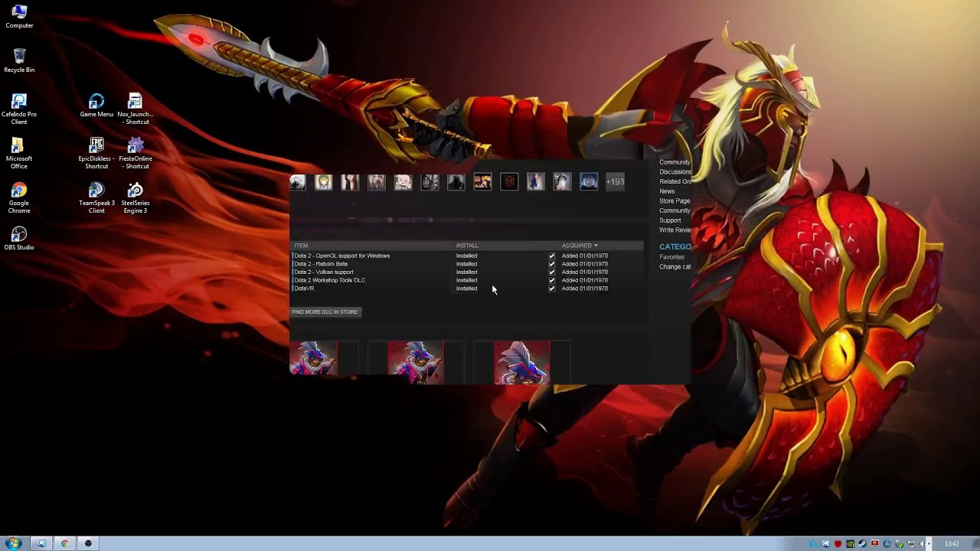Select the FiestaOnline Shortcut icon
Screen dimensions: 980x551
(136, 153)
